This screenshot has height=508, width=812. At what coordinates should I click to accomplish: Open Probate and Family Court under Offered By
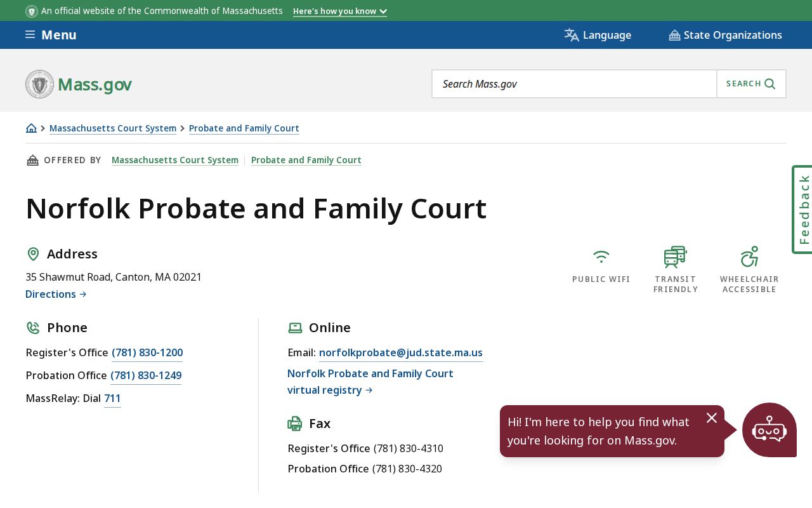click(x=306, y=160)
